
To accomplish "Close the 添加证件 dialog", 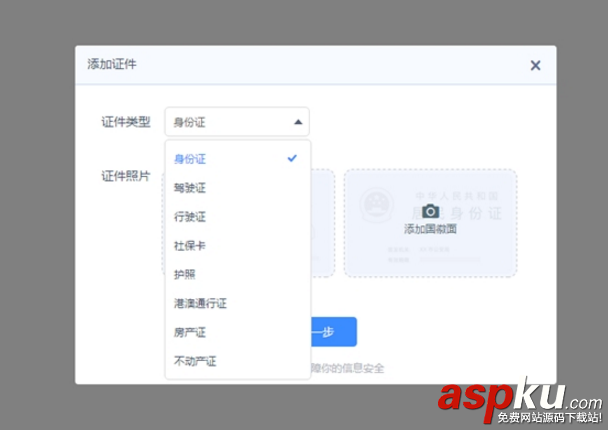I will click(535, 65).
